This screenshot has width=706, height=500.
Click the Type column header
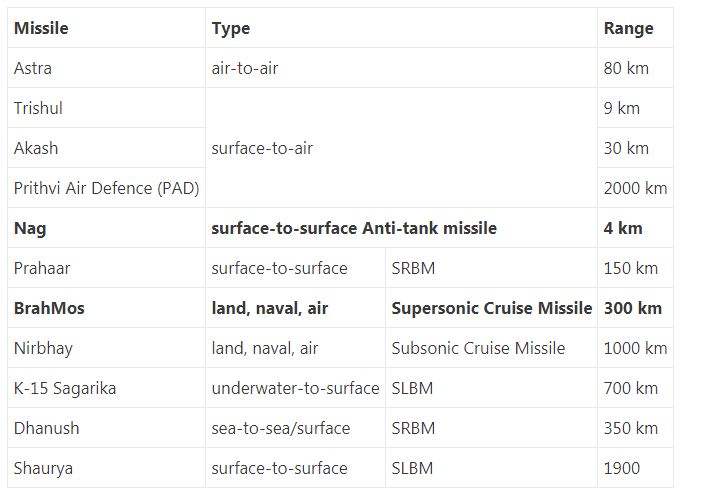pos(401,28)
